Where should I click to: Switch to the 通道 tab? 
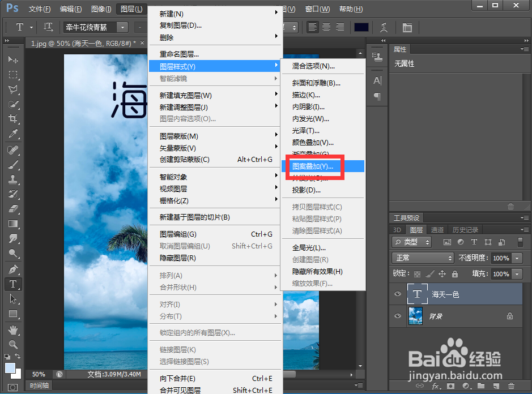(437, 229)
